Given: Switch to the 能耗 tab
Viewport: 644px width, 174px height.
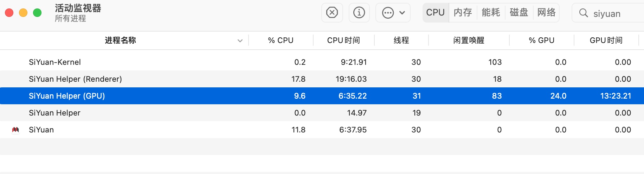Looking at the screenshot, I should tap(491, 13).
